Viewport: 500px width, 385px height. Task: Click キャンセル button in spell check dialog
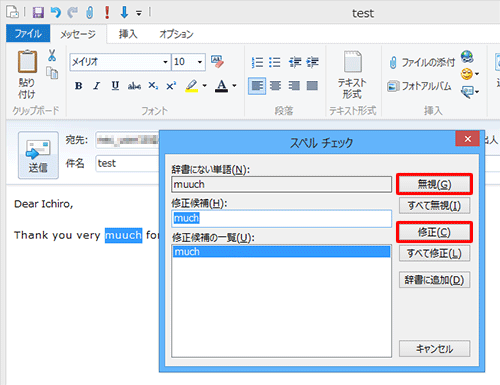(434, 349)
